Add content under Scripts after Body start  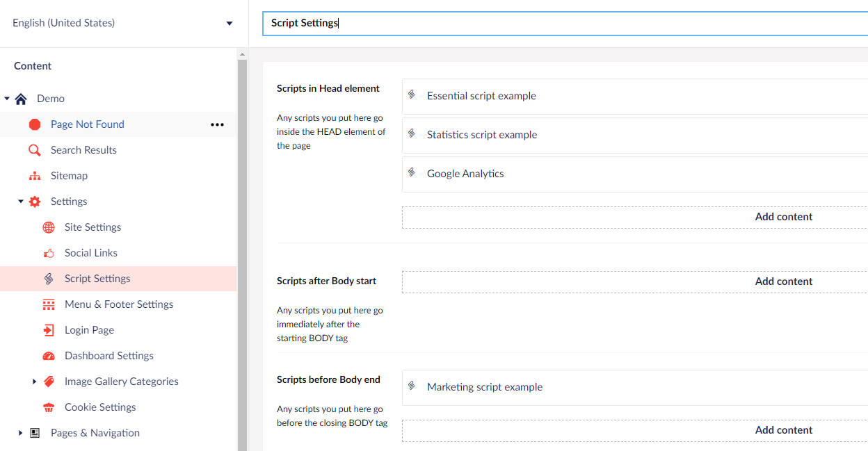tap(783, 281)
